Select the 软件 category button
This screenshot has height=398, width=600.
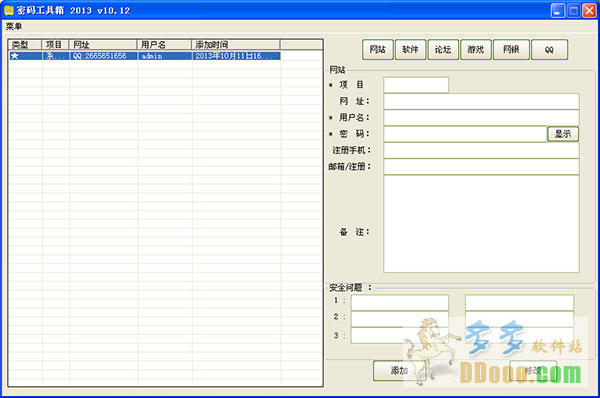pyautogui.click(x=410, y=50)
